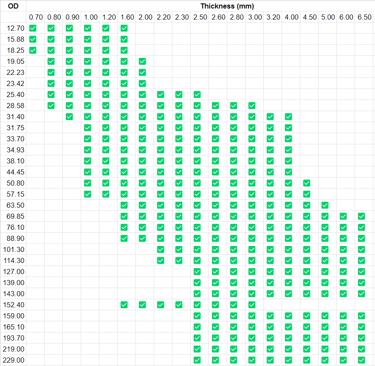Click the 219.00 OD row label
Image resolution: width=375 pixels, height=366 pixels.
pos(14,349)
